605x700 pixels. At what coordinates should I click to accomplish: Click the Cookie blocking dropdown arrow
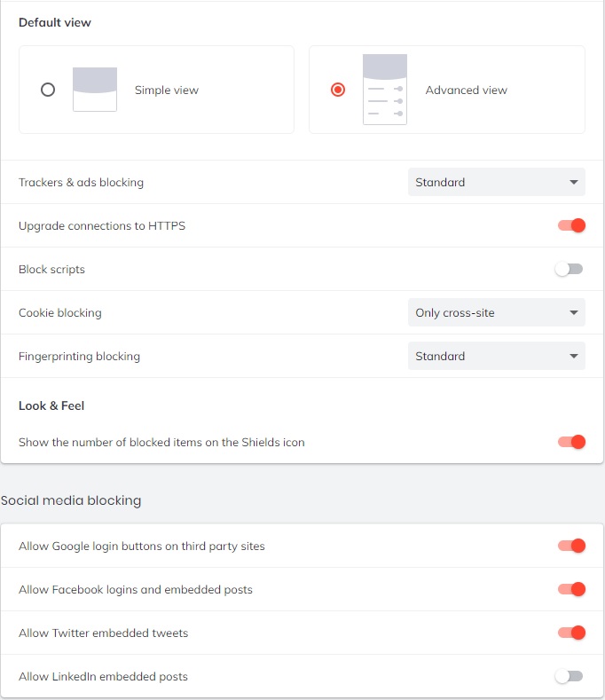tap(573, 313)
